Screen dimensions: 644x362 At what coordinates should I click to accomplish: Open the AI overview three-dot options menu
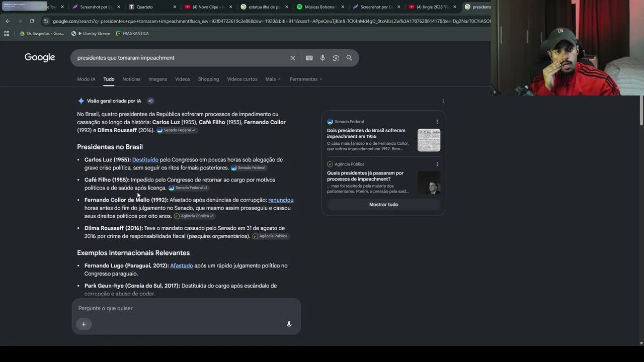443,101
